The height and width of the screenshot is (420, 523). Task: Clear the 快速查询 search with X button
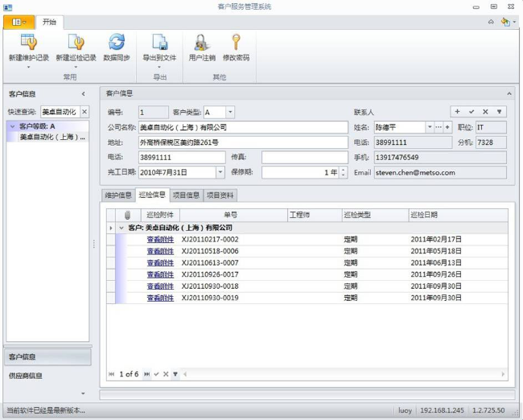[x=85, y=112]
